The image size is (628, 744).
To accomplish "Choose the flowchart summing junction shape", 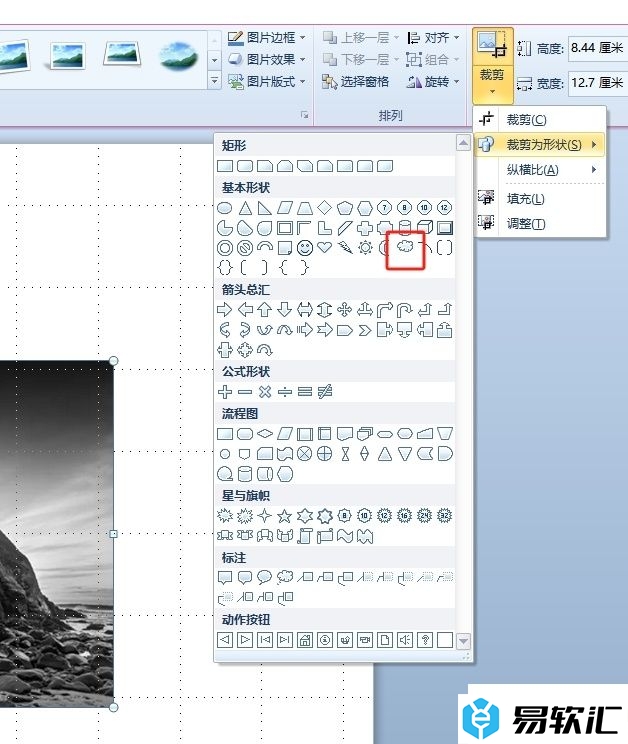I will click(305, 454).
